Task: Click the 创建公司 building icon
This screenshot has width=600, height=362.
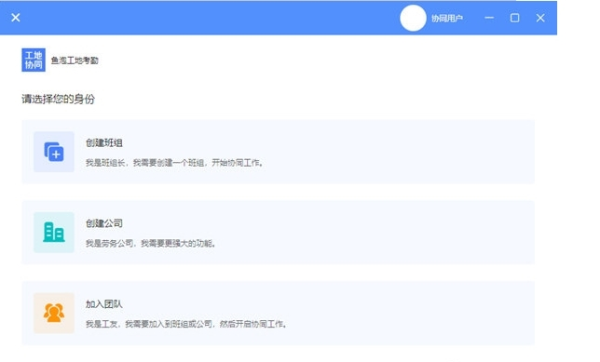Action: point(54,232)
